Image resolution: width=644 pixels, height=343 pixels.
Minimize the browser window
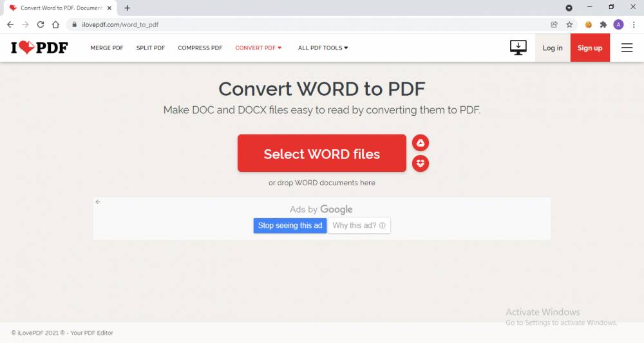(590, 7)
